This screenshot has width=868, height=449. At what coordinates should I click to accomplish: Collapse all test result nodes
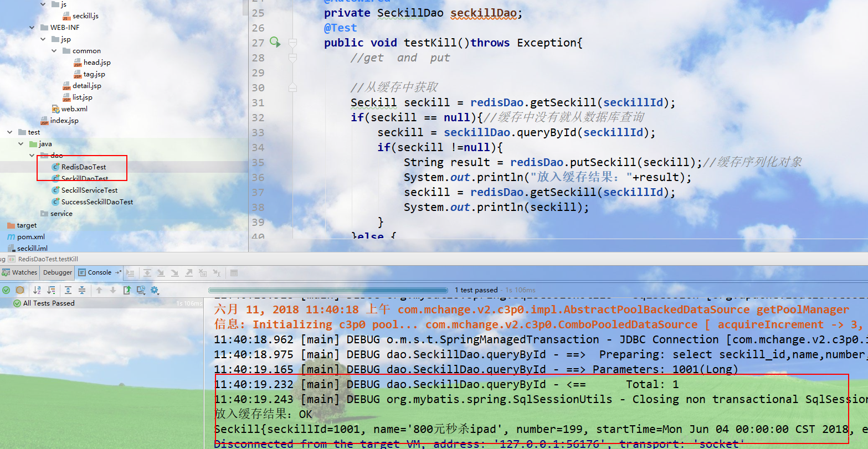pyautogui.click(x=82, y=290)
